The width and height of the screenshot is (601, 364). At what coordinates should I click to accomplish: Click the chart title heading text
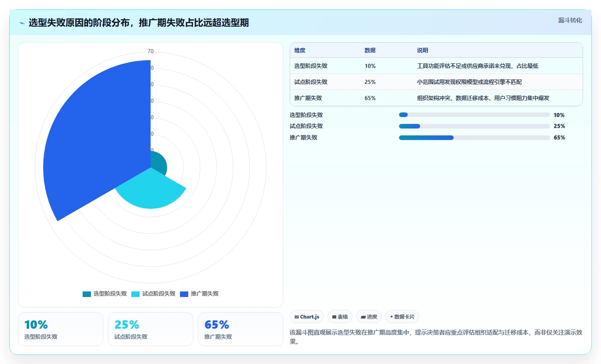click(139, 22)
